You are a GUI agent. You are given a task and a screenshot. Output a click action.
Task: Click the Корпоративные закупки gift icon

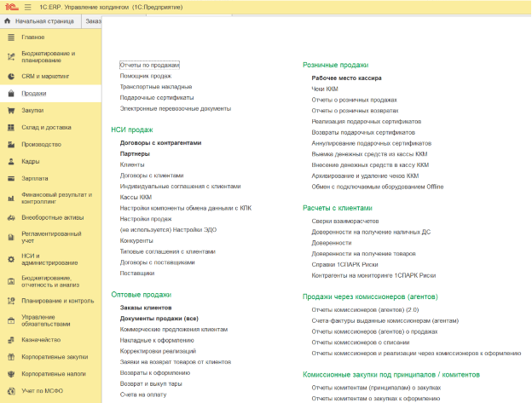(x=11, y=357)
